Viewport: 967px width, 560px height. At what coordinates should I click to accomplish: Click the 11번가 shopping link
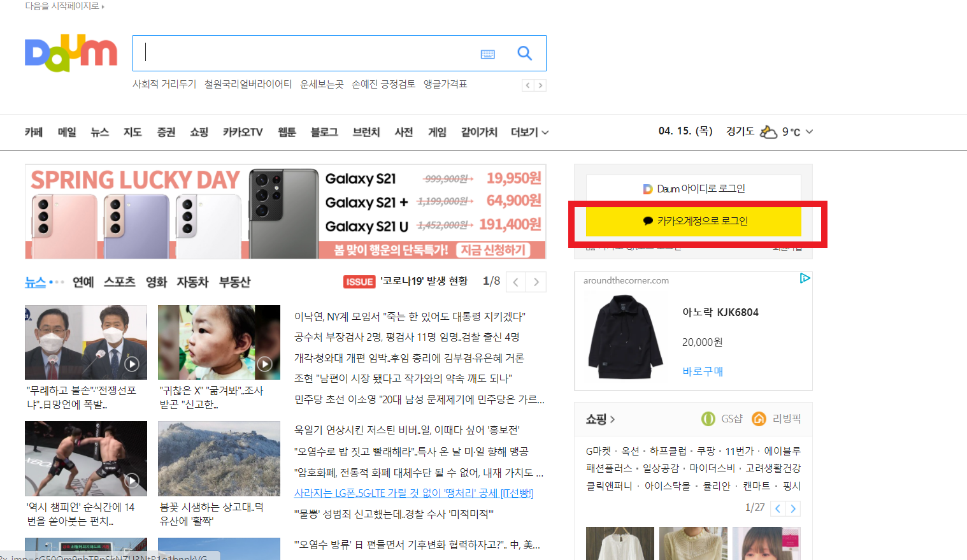coord(740,451)
